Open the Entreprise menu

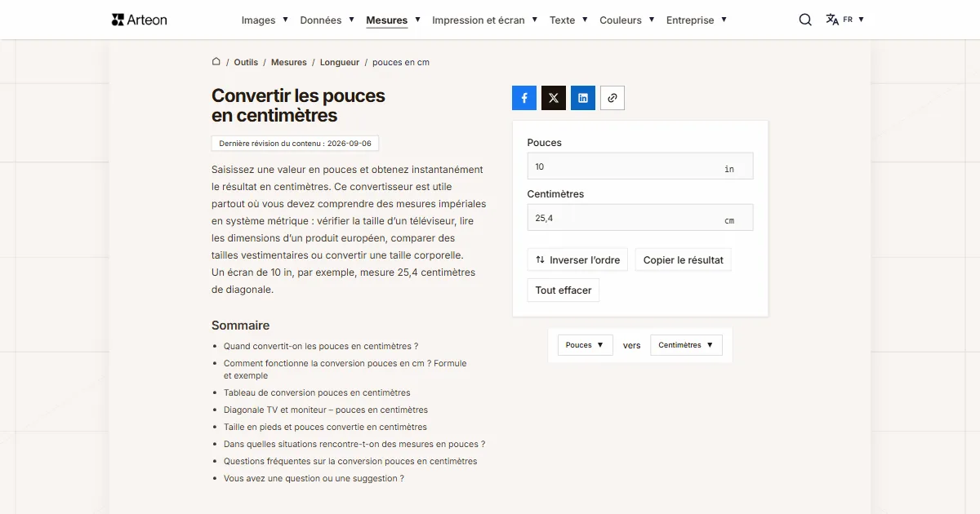(x=697, y=20)
